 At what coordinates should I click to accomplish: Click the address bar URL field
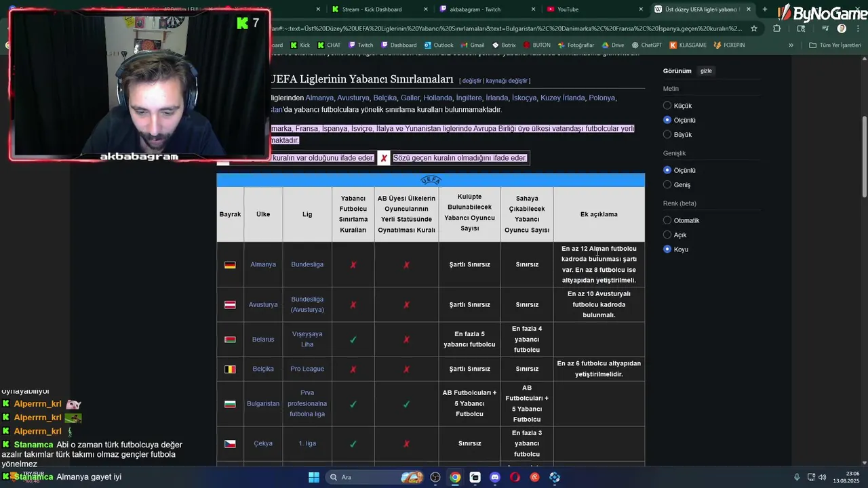click(505, 28)
